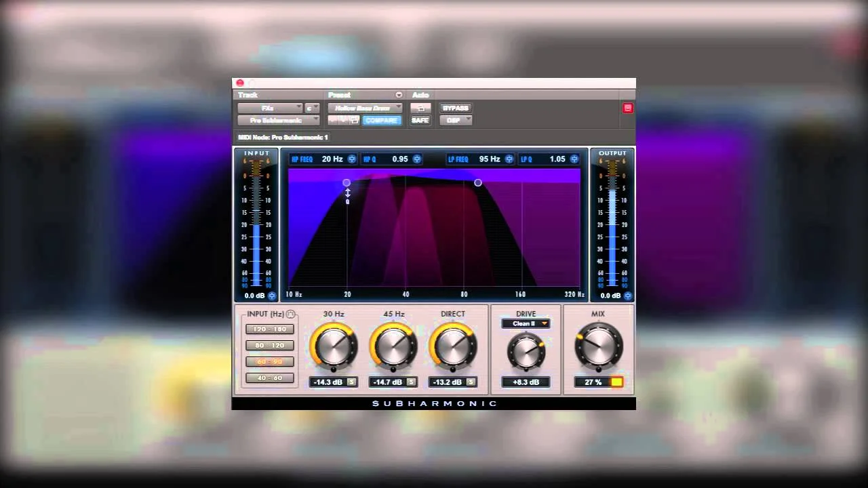Click the link icon beside LP Q value
The height and width of the screenshot is (488, 868).
click(574, 159)
